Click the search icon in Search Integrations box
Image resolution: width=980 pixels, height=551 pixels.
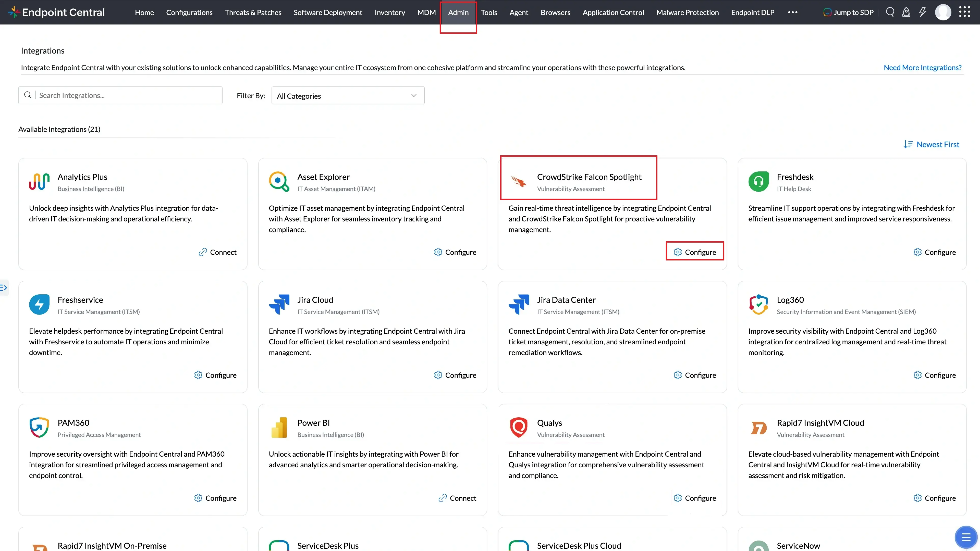[27, 95]
